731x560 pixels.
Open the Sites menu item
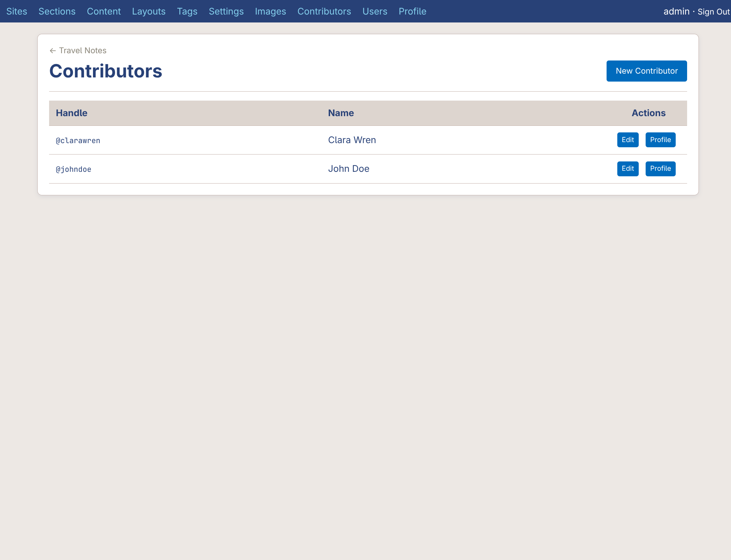point(17,11)
